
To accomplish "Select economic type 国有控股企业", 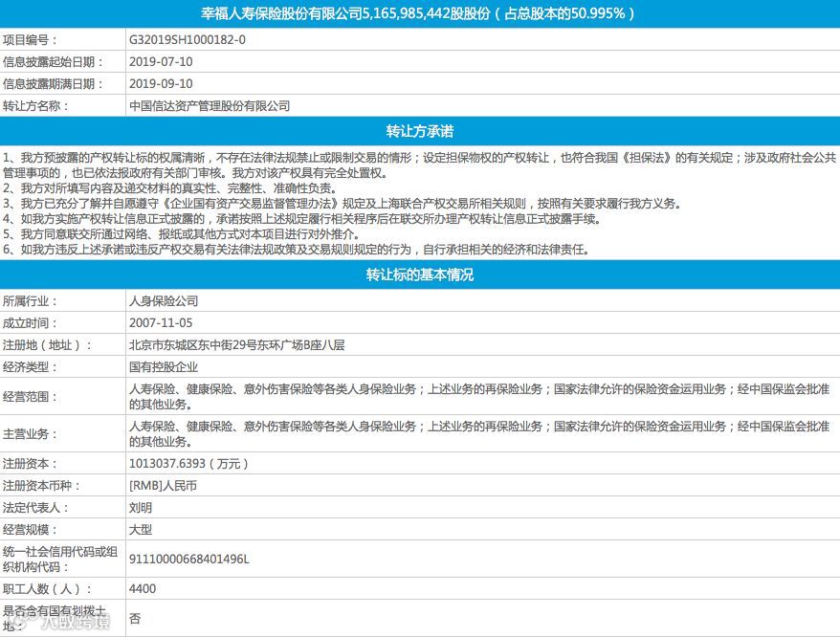I will tap(164, 367).
